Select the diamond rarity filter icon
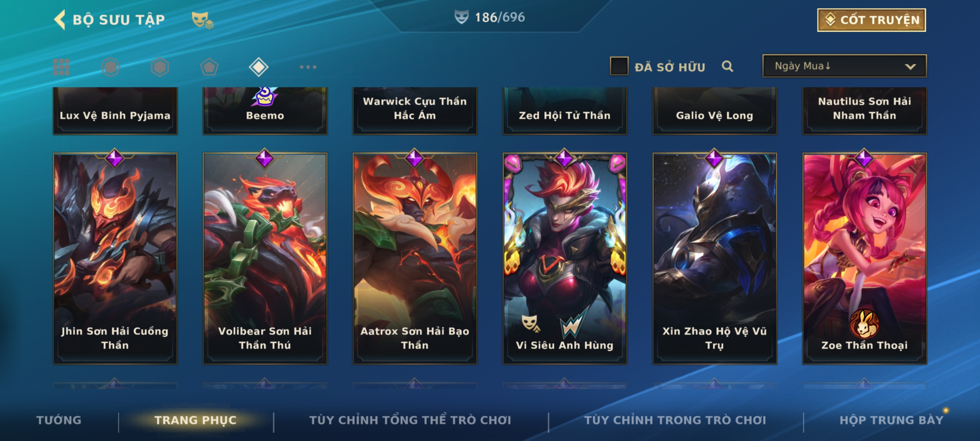980x441 pixels. click(258, 67)
